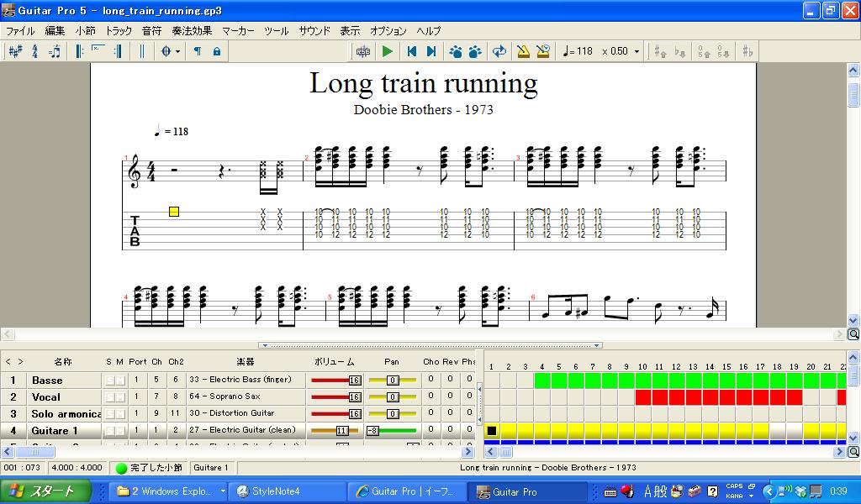This screenshot has width=861, height=504.
Task: Adjust the Guitare 1 pan slider
Action: [392, 431]
